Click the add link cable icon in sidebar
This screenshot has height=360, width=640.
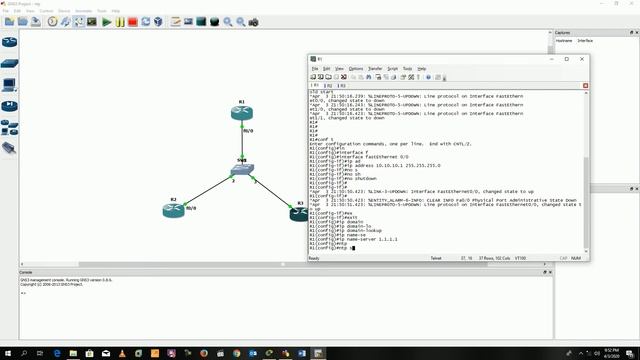click(x=9, y=148)
